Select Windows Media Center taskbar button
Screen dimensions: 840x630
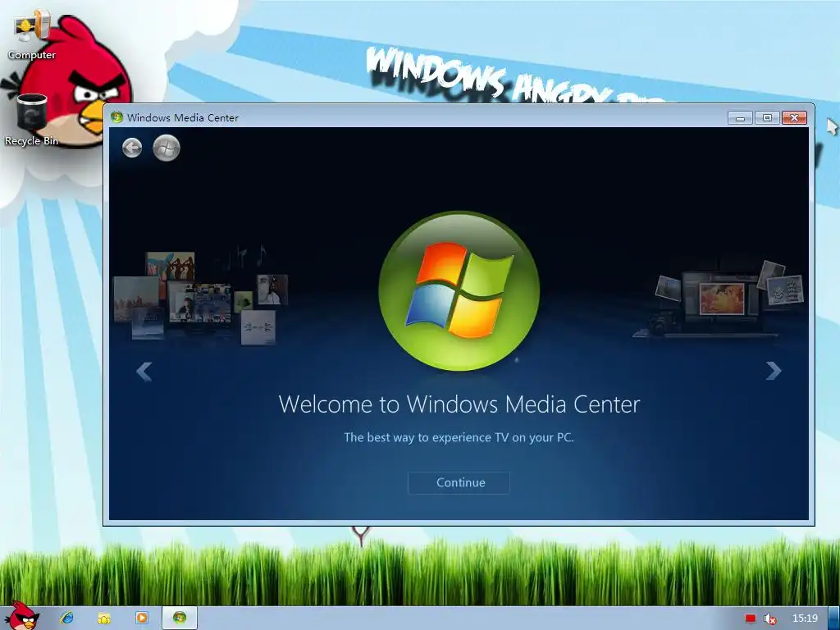click(x=180, y=618)
